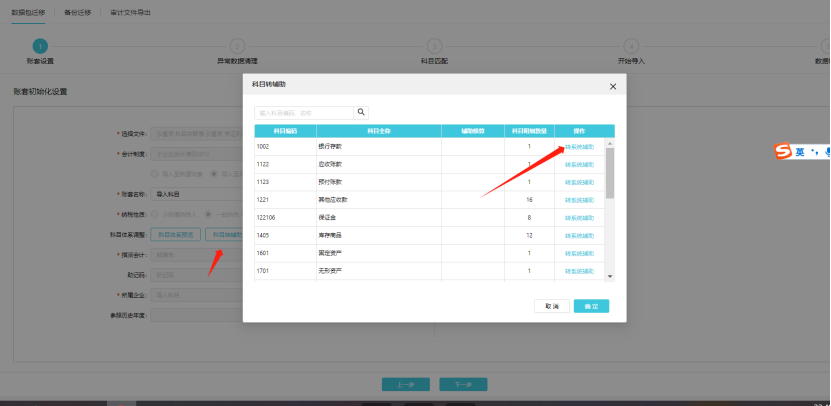
Task: Switch to the 审计文件导出 tab
Action: (132, 12)
